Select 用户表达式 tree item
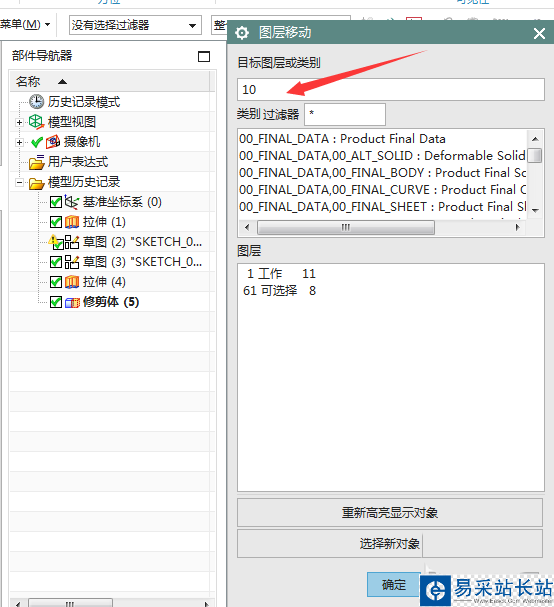This screenshot has width=554, height=607. [x=78, y=162]
